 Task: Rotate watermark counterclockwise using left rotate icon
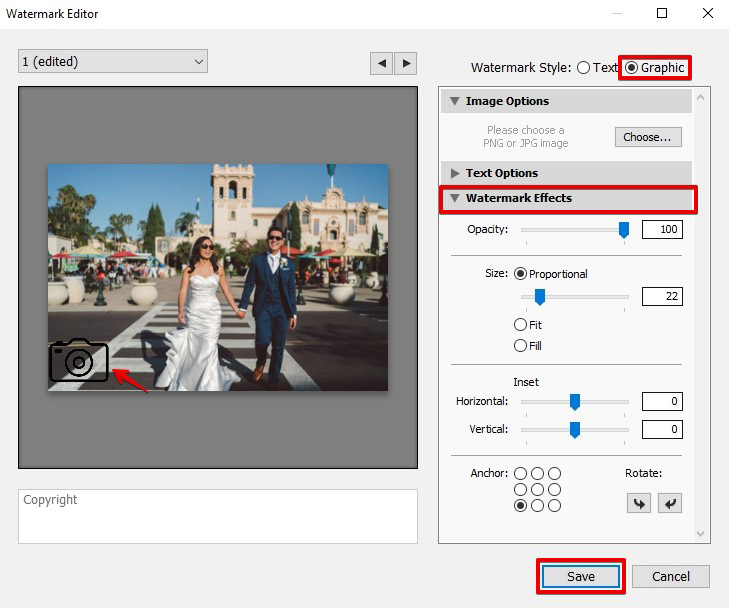tap(638, 503)
